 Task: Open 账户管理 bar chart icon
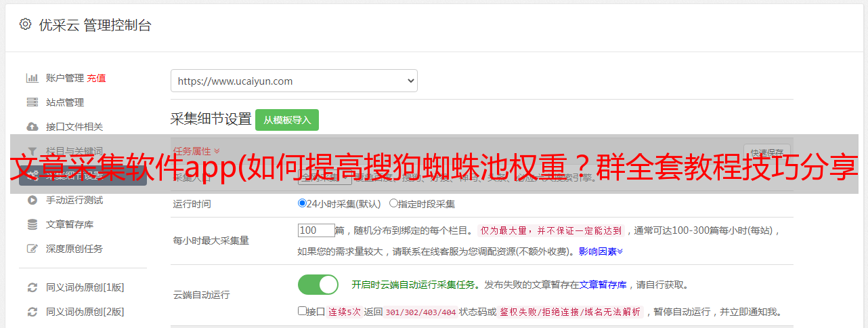tap(32, 78)
